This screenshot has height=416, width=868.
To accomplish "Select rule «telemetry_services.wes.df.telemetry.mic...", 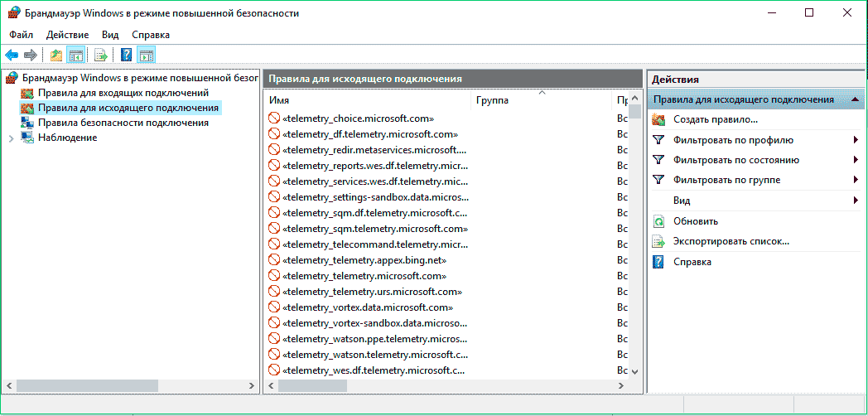I will pos(375,181).
